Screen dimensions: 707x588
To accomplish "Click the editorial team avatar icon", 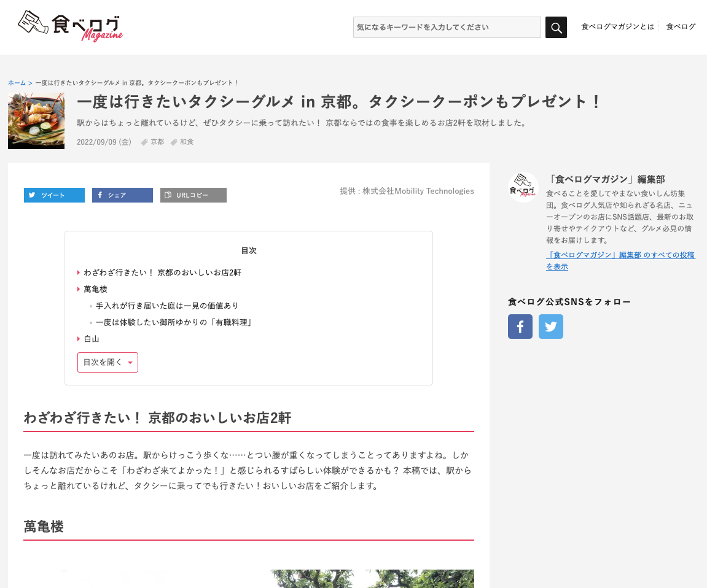I will (x=523, y=187).
